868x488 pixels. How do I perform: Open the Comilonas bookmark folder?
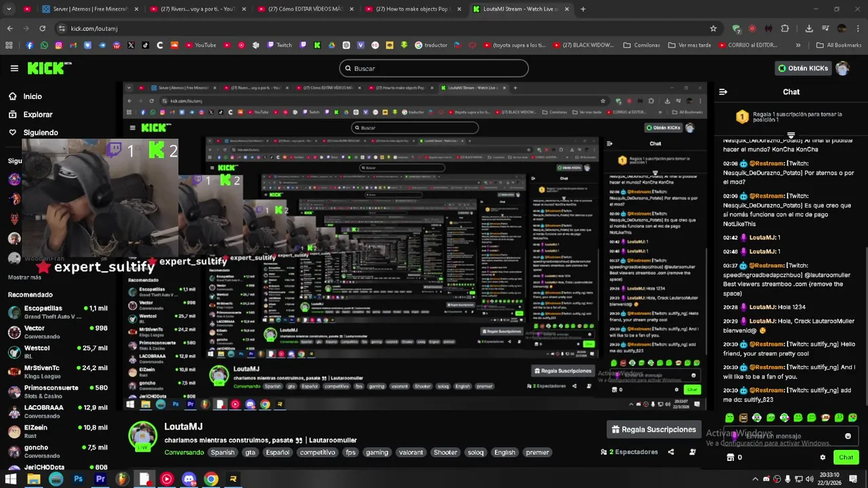click(x=642, y=45)
